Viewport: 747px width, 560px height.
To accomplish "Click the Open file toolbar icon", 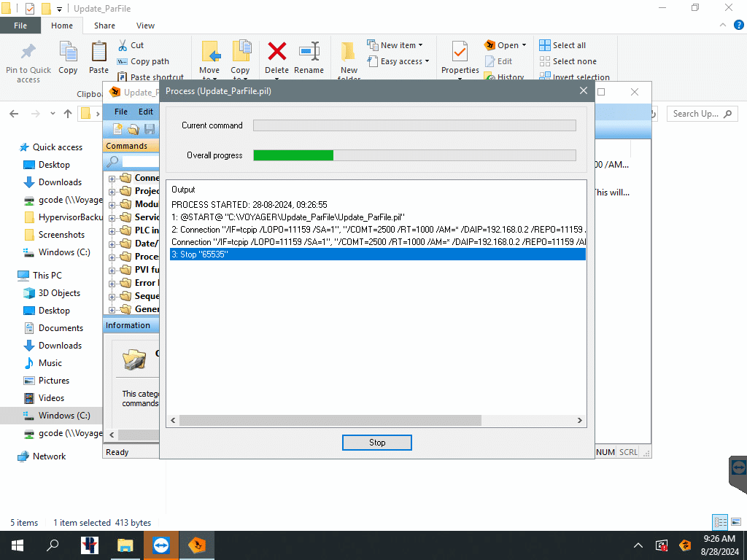I will [x=133, y=130].
